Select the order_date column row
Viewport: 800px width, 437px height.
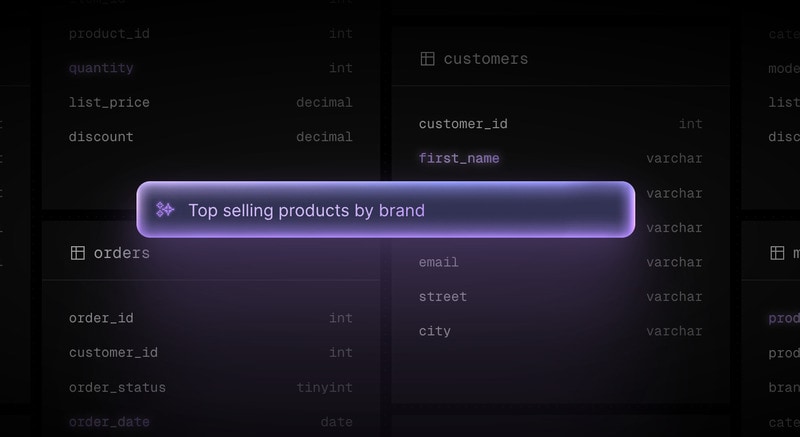click(x=109, y=421)
